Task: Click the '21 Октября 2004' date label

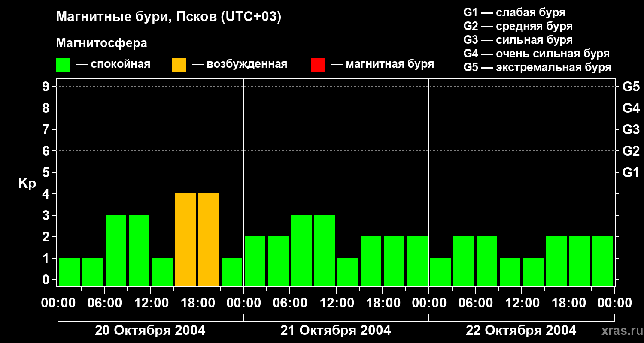Action: (x=336, y=331)
